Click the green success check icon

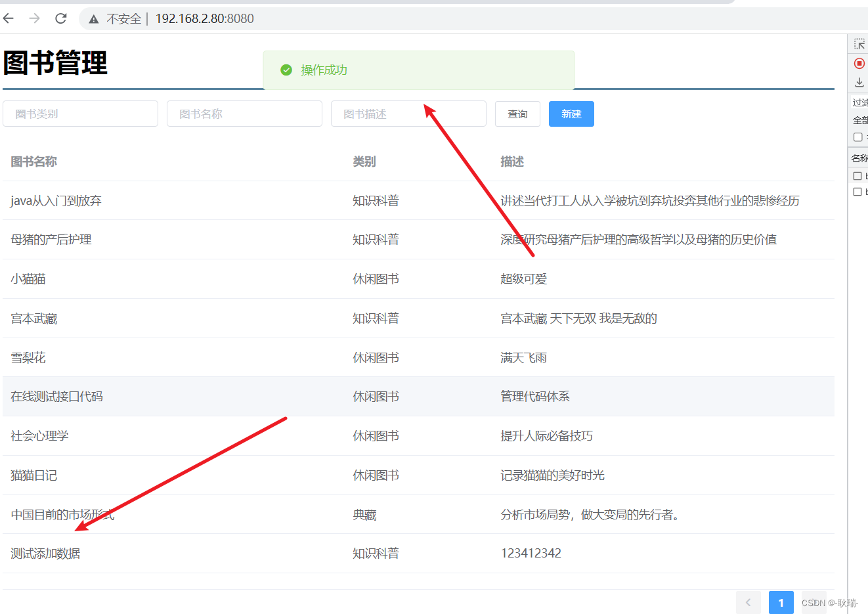click(x=286, y=70)
